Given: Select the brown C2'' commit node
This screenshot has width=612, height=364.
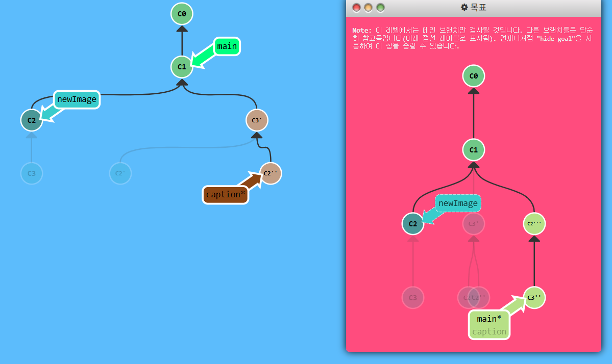Looking at the screenshot, I should coord(271,173).
